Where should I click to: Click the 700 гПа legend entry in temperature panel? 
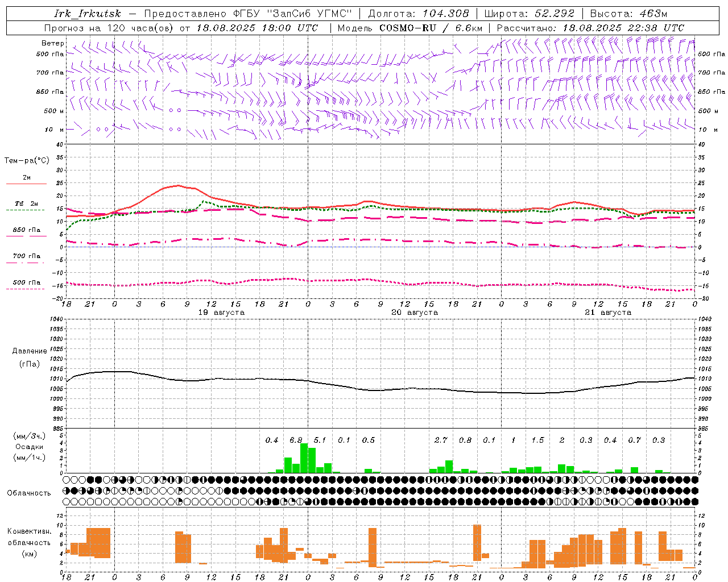26,256
